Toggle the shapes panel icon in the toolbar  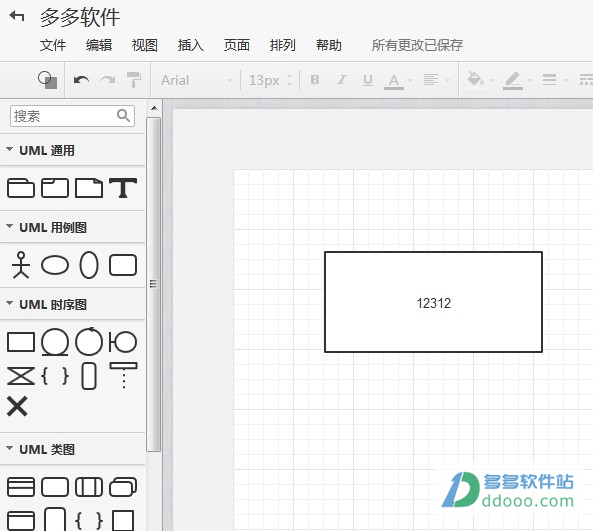tap(48, 80)
